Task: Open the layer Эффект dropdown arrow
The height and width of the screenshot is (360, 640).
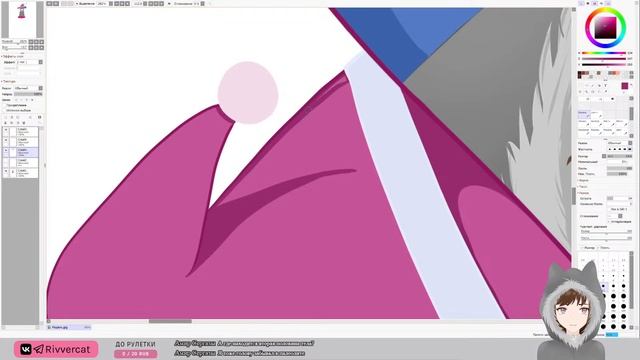Action: pyautogui.click(x=40, y=62)
